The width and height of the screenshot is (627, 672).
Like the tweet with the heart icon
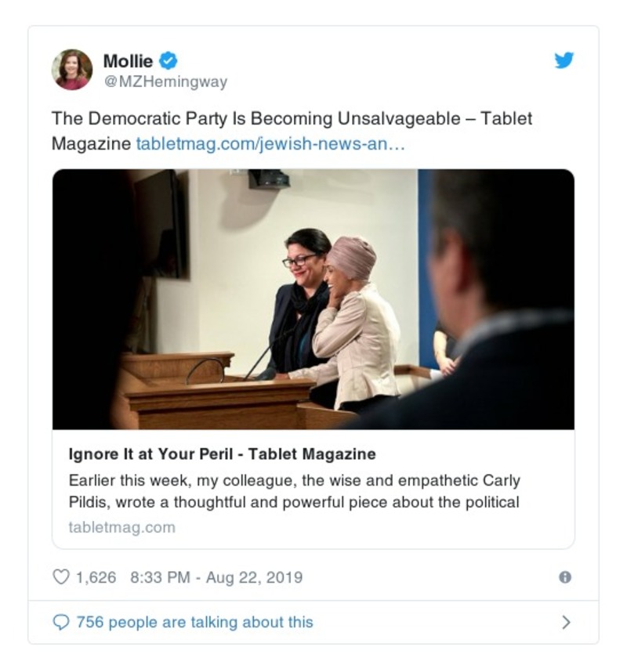60,577
